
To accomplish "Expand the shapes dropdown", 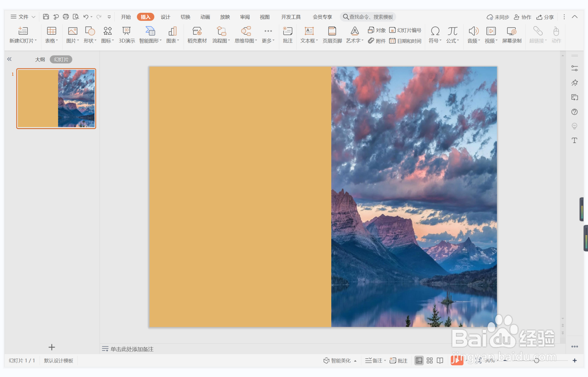I will (95, 41).
